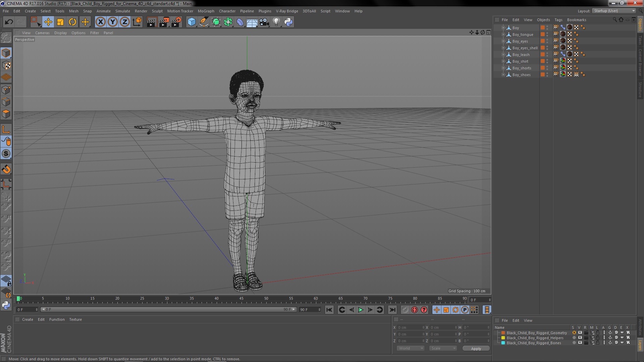Activate the Scale tool in top toolbar
The image size is (644, 362).
click(x=60, y=22)
